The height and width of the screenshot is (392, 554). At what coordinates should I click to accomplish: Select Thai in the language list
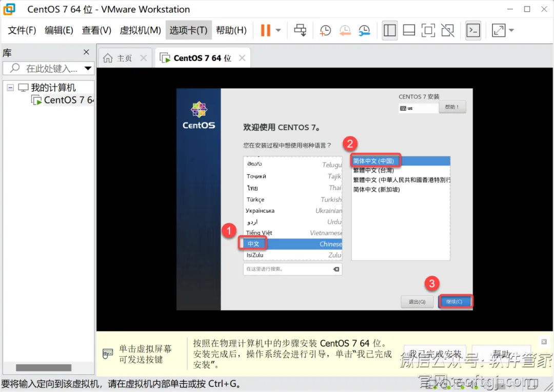pyautogui.click(x=292, y=188)
